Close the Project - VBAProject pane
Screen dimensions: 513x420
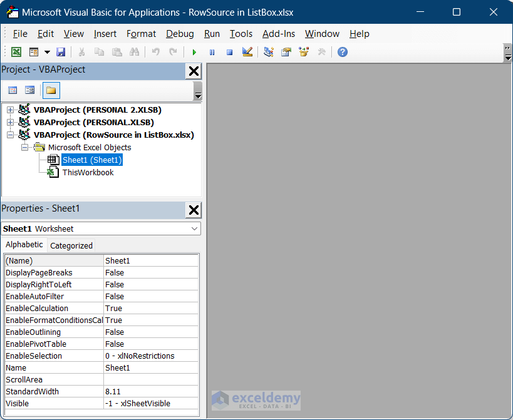click(194, 71)
